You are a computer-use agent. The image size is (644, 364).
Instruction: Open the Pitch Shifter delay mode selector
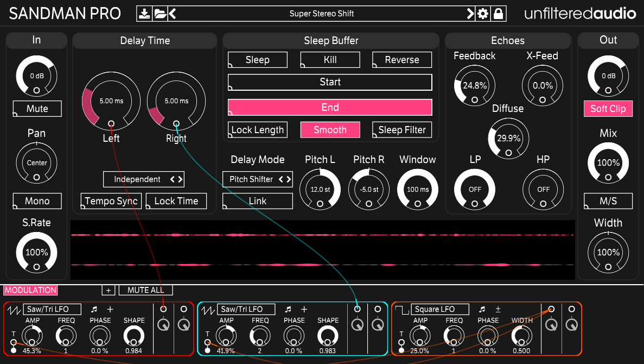[x=257, y=179]
